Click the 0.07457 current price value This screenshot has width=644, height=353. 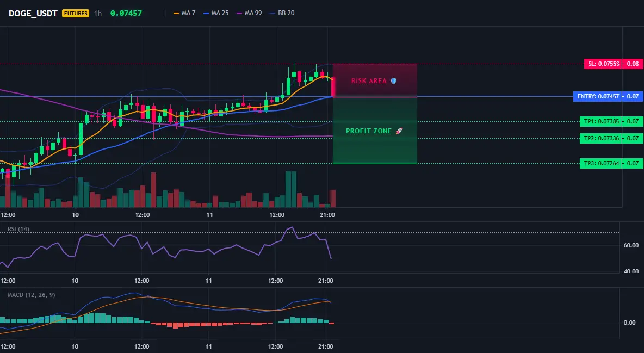pyautogui.click(x=126, y=13)
